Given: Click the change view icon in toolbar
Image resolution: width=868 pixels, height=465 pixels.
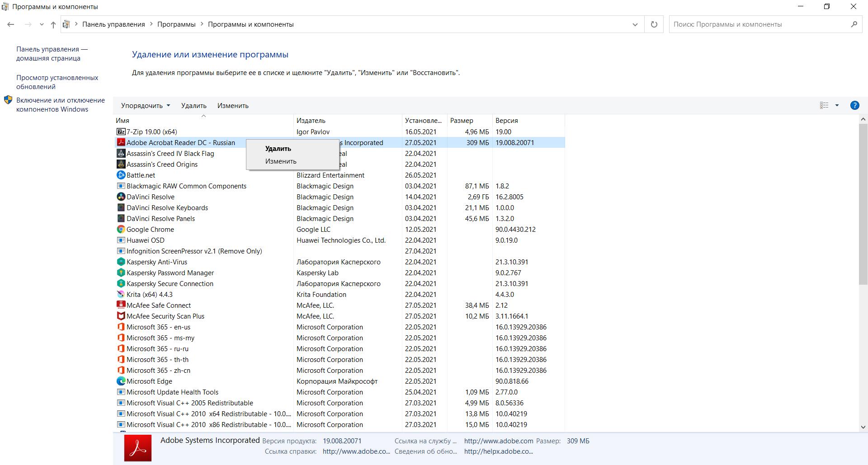Looking at the screenshot, I should tap(824, 105).
